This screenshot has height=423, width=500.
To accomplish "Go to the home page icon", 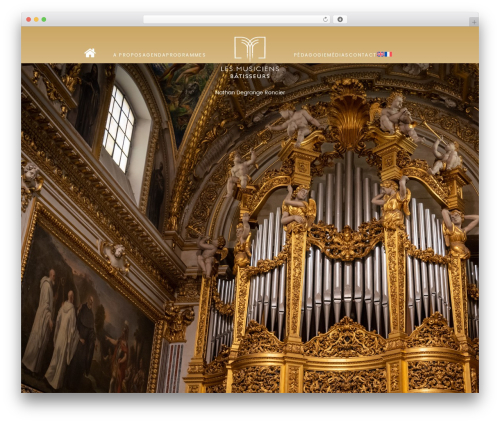I will click(x=90, y=53).
